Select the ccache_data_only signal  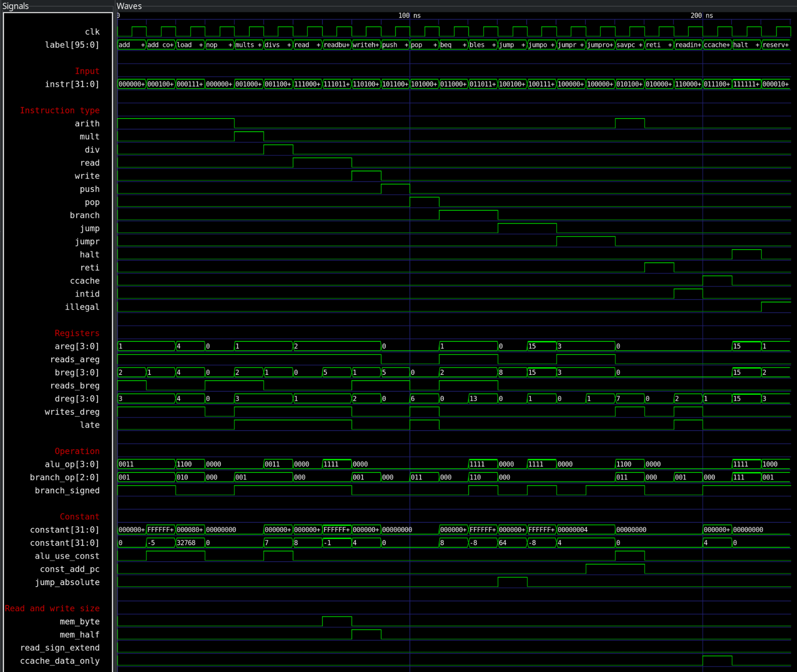60,661
